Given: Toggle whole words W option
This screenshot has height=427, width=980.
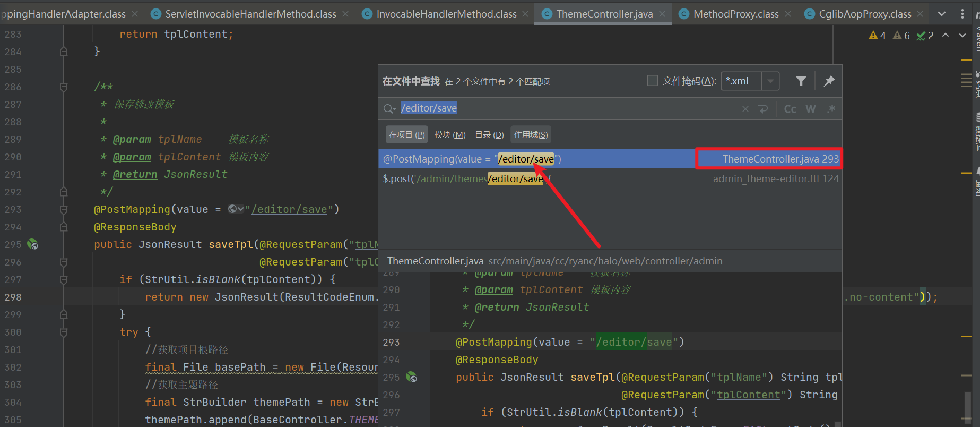Looking at the screenshot, I should tap(811, 109).
